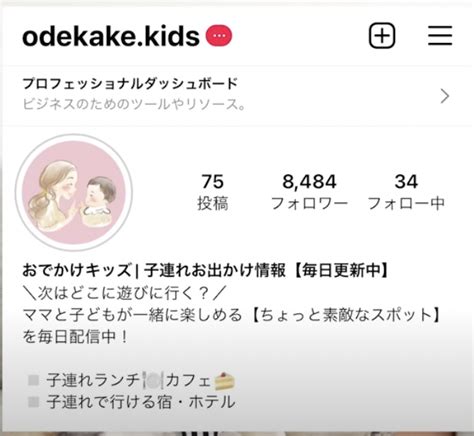Tap the bio line 次はどこに遊びに行く？
Screen dimensions: 474x436
click(125, 293)
